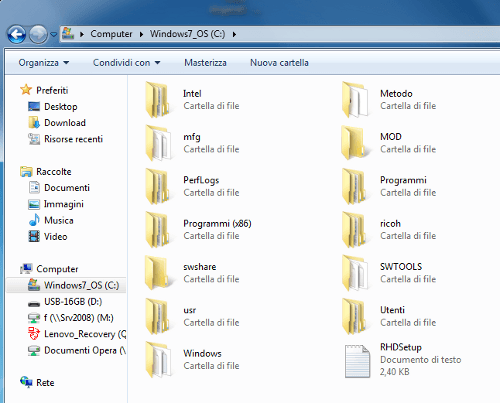Viewport: 500px width, 403px height.
Task: Click the Video filmstrip icon
Action: 34,237
